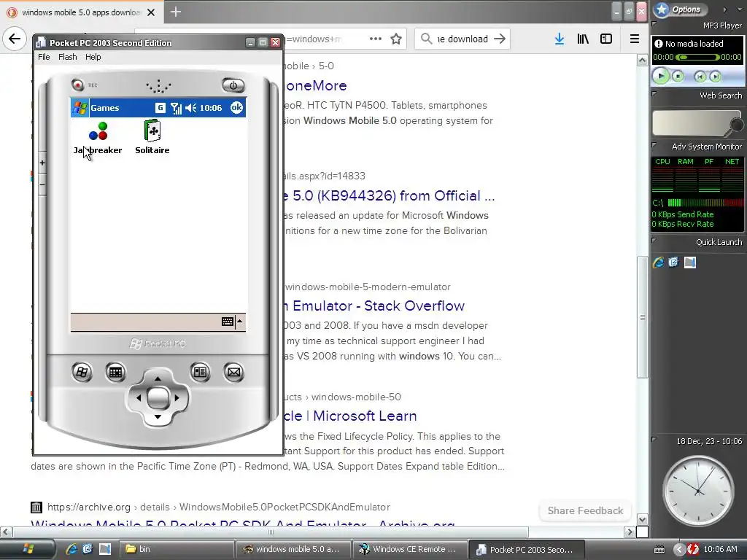This screenshot has height=560, width=747.
Task: Click the red REC record hardware button
Action: (x=77, y=85)
